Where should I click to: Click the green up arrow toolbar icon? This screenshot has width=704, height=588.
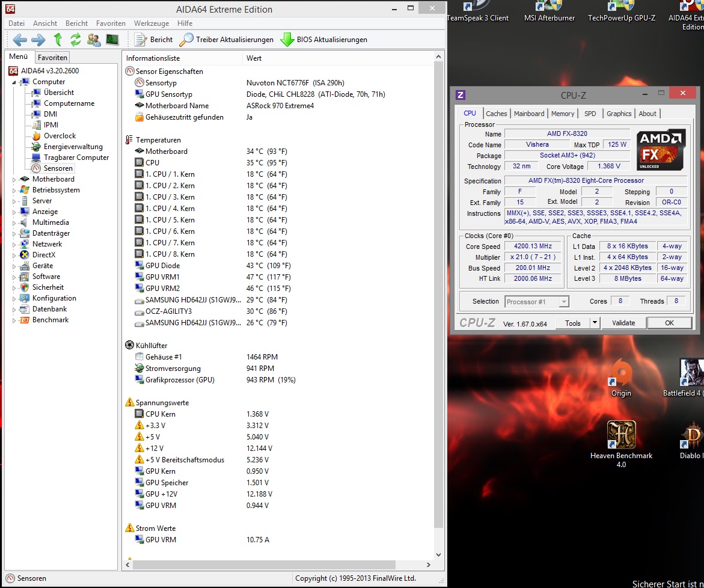tap(58, 40)
